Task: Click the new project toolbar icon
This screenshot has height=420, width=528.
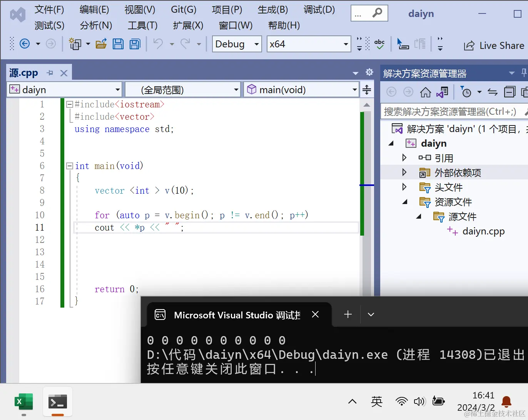Action: 75,44
